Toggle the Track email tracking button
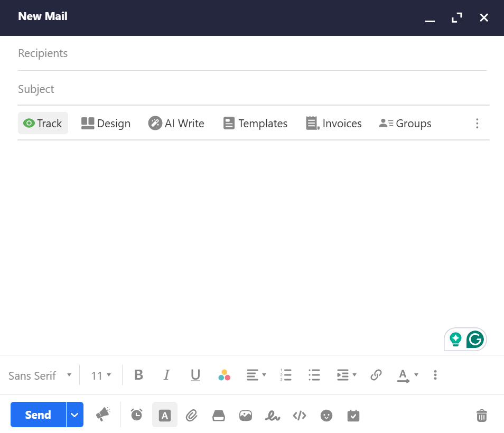Image resolution: width=504 pixels, height=433 pixels. (43, 123)
